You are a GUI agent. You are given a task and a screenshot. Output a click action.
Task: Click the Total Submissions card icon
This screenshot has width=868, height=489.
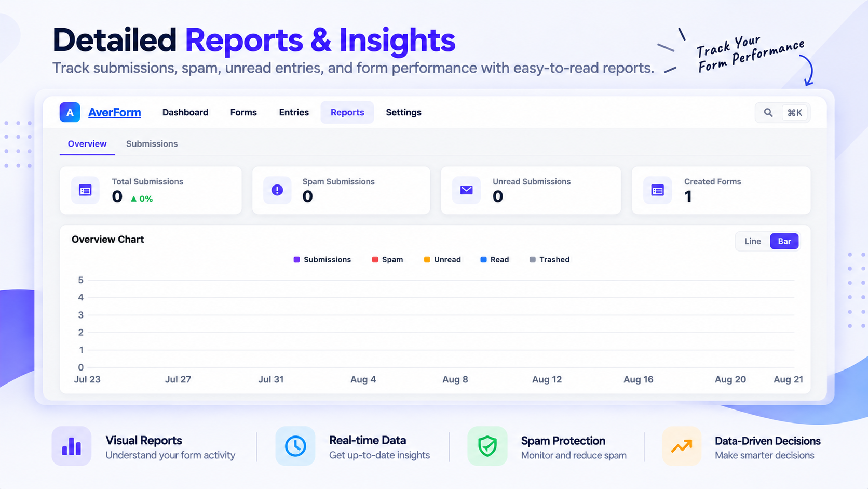tap(85, 190)
